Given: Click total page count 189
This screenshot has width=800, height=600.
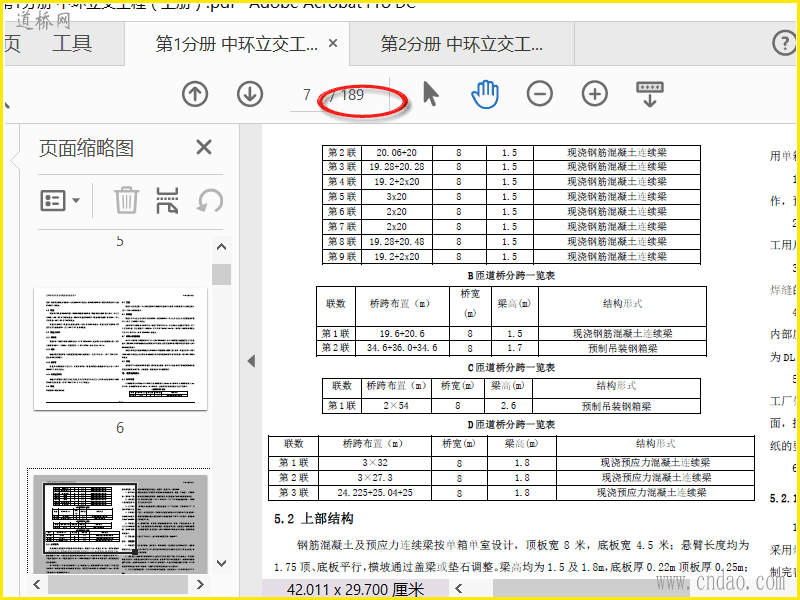Looking at the screenshot, I should point(352,95).
